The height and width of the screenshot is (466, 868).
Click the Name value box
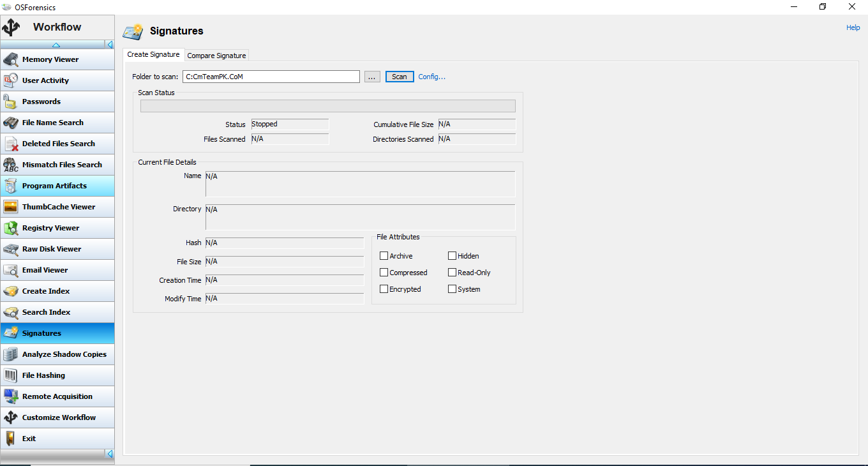point(360,184)
